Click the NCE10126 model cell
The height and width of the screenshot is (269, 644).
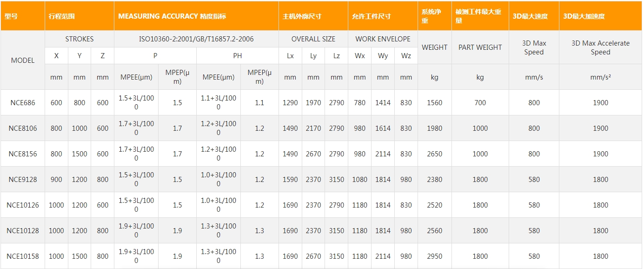tap(22, 205)
